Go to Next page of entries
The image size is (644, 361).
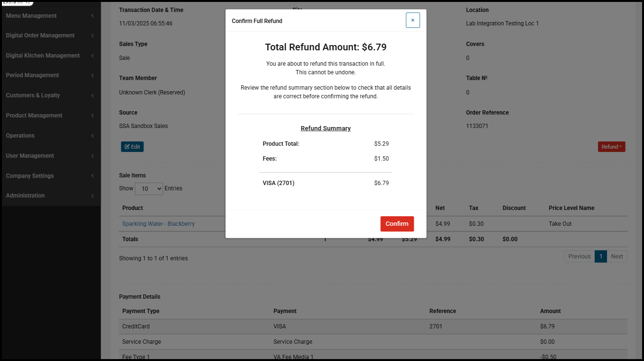coord(617,256)
